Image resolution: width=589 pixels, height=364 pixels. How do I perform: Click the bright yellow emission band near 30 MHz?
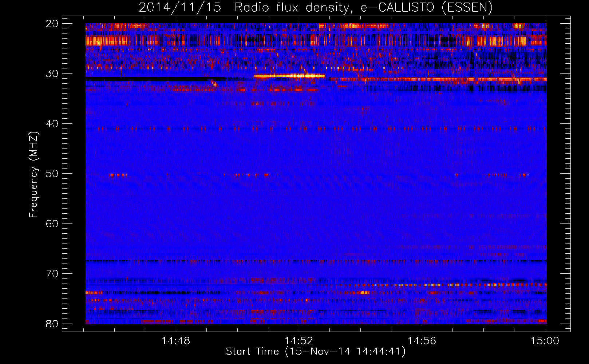click(x=289, y=76)
